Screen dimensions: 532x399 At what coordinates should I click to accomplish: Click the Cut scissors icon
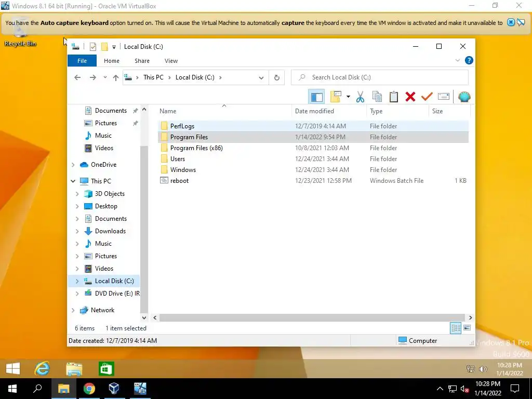point(361,97)
